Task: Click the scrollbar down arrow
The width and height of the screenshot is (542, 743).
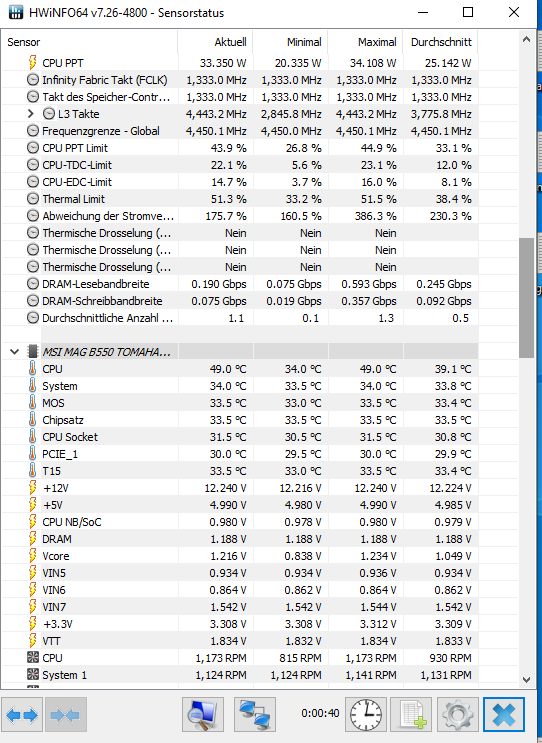Action: (x=526, y=680)
